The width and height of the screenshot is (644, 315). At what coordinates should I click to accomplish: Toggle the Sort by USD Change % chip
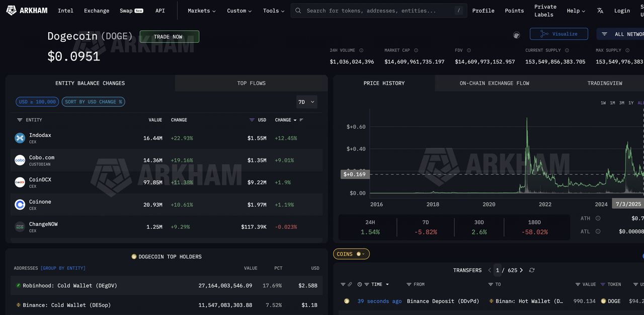coord(93,102)
